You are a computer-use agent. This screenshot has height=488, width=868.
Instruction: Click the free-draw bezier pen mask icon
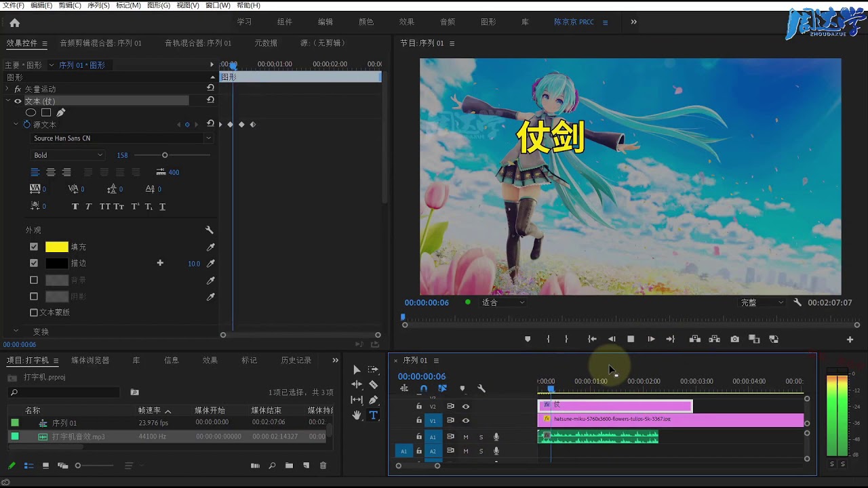(60, 113)
